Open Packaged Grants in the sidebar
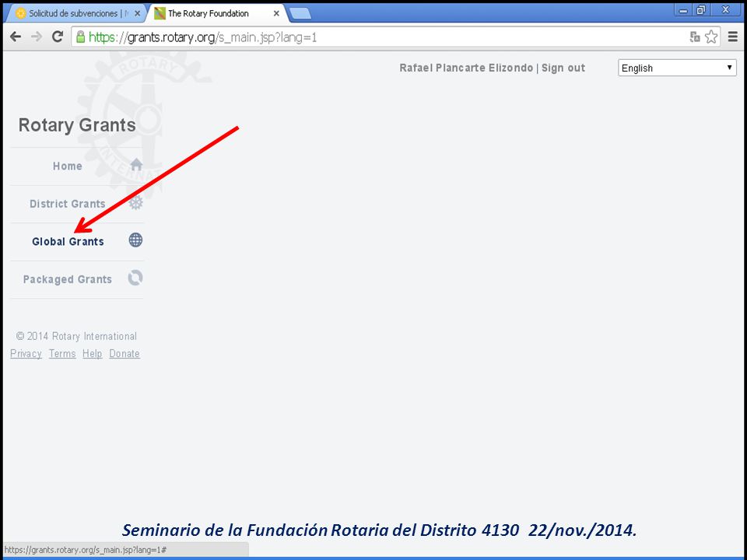The image size is (747, 560). (x=67, y=279)
